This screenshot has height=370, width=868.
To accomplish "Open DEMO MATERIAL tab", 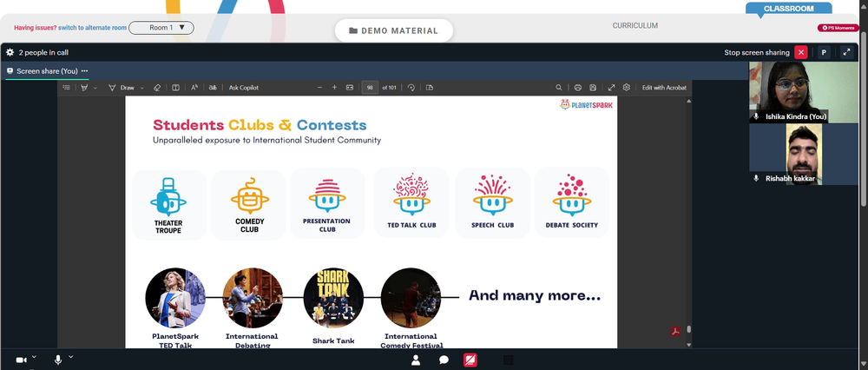I will [393, 31].
